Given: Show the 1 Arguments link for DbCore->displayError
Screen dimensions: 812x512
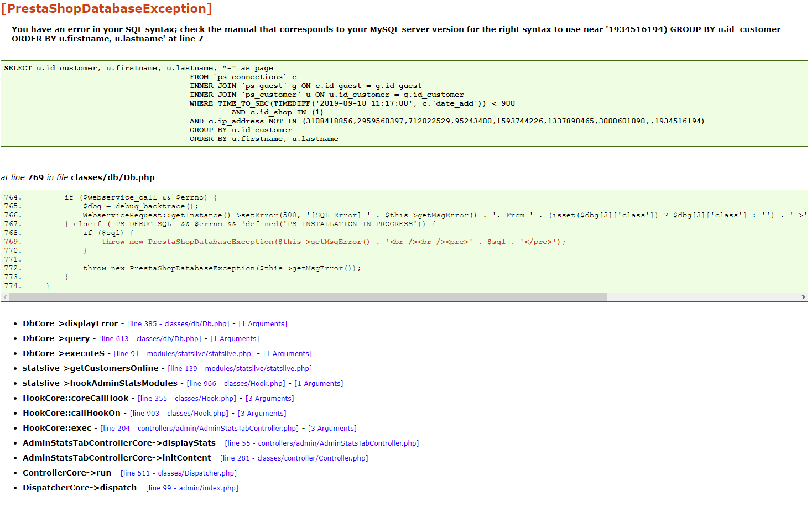Looking at the screenshot, I should [263, 324].
